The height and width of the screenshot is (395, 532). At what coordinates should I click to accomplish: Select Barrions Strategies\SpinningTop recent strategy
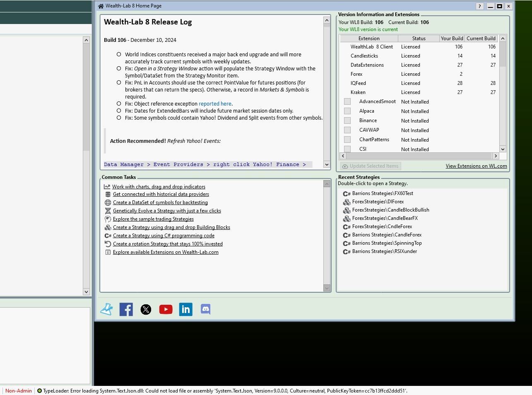pos(387,243)
